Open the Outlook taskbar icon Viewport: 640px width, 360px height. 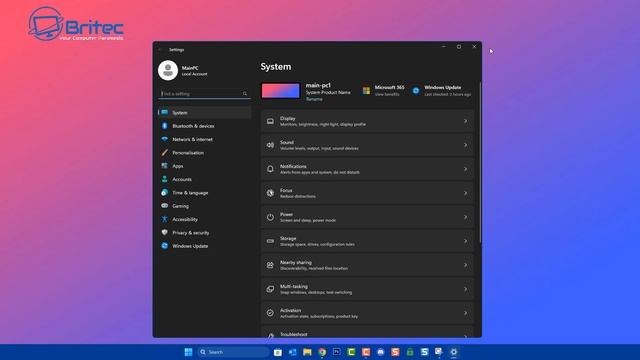tap(292, 352)
